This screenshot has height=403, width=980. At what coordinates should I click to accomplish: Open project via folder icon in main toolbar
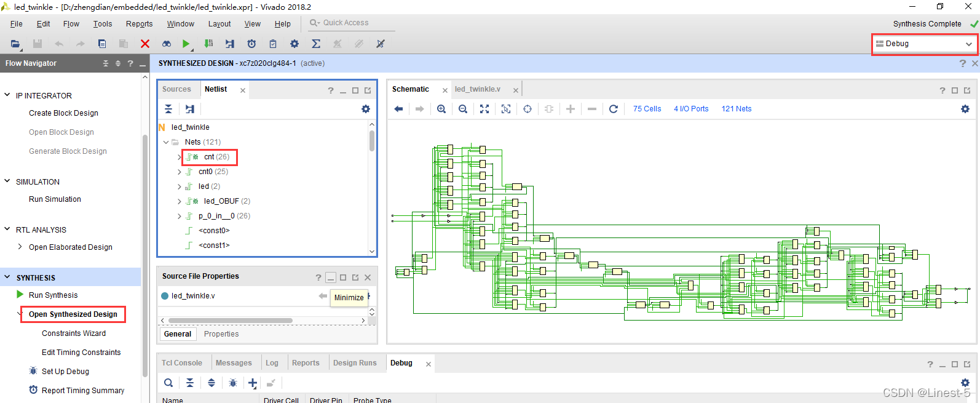point(15,44)
